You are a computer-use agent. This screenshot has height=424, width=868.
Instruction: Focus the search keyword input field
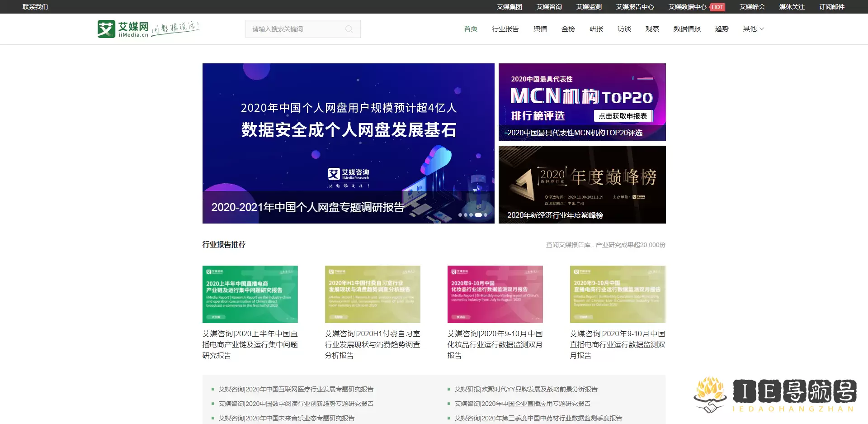tap(303, 29)
